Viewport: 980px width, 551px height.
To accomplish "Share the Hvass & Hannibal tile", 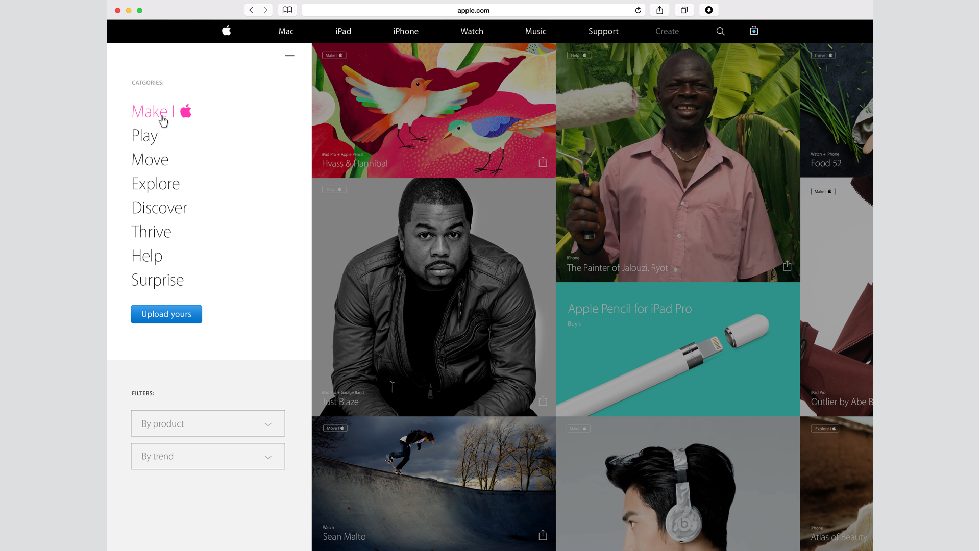I will click(x=543, y=162).
